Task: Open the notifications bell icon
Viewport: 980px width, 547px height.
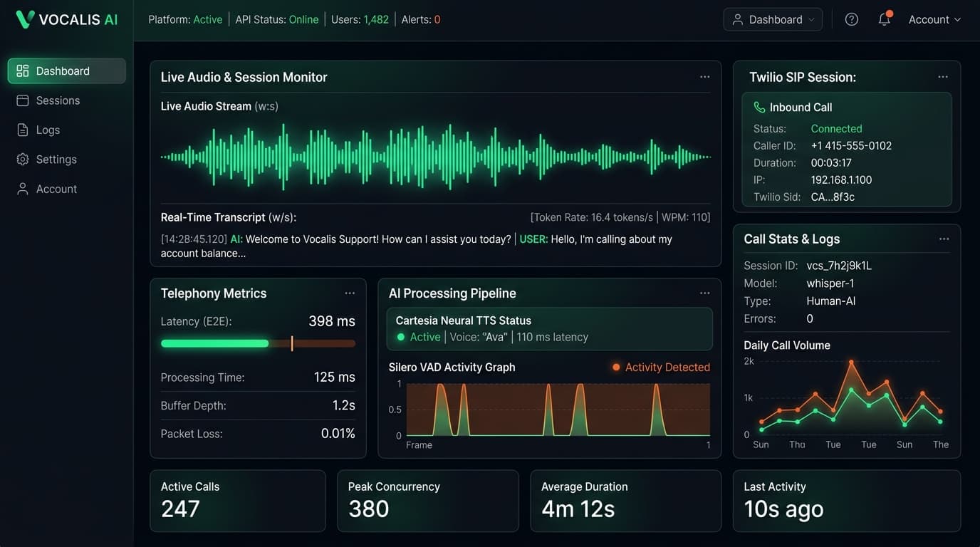Action: click(x=885, y=19)
